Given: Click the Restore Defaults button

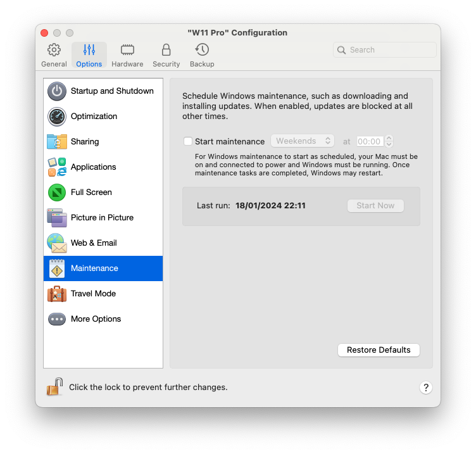Looking at the screenshot, I should coord(379,350).
